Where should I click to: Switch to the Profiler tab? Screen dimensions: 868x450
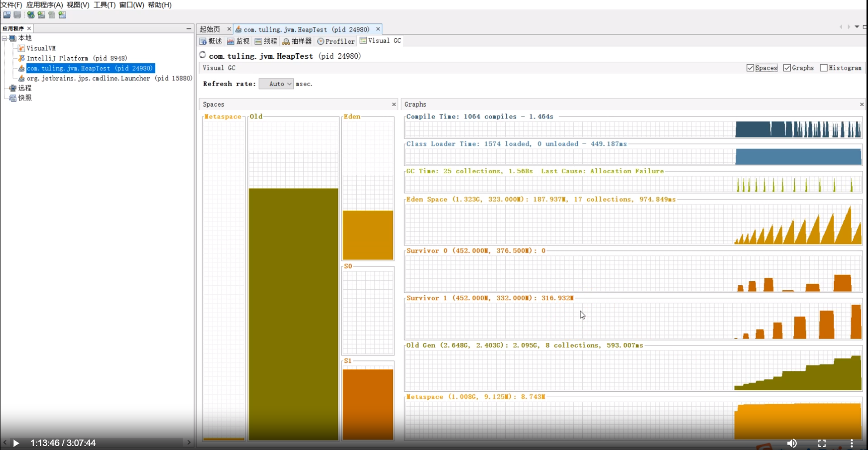tap(336, 41)
